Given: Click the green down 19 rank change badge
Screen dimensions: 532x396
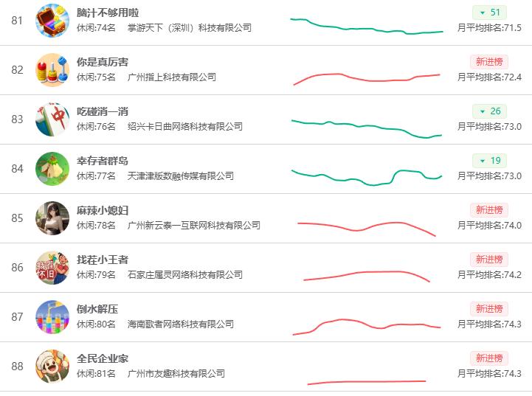Looking at the screenshot, I should [489, 161].
